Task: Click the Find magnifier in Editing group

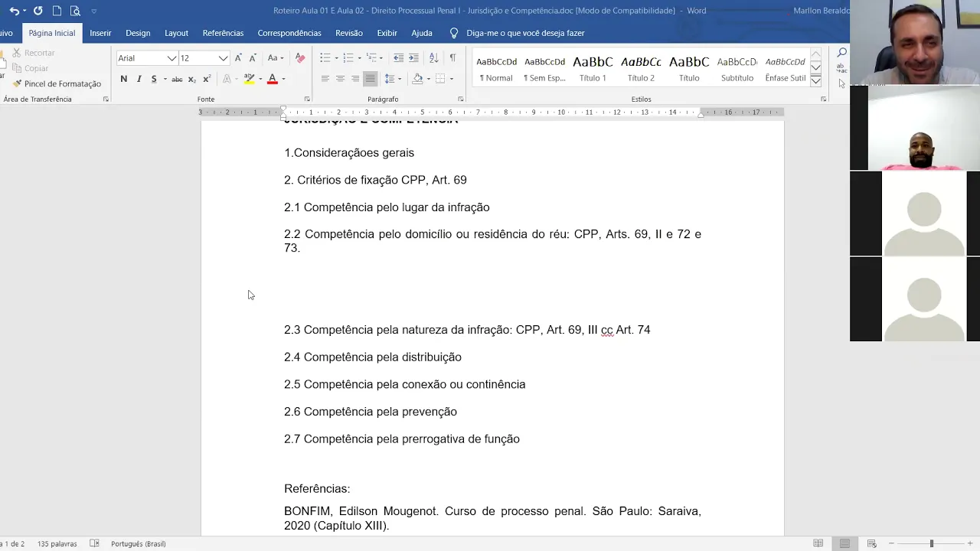Action: coord(841,53)
